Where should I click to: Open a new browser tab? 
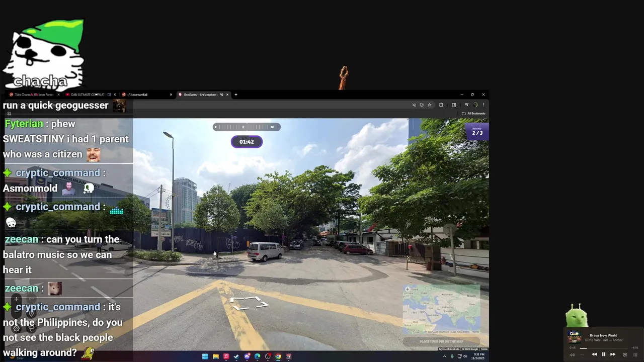[235, 95]
